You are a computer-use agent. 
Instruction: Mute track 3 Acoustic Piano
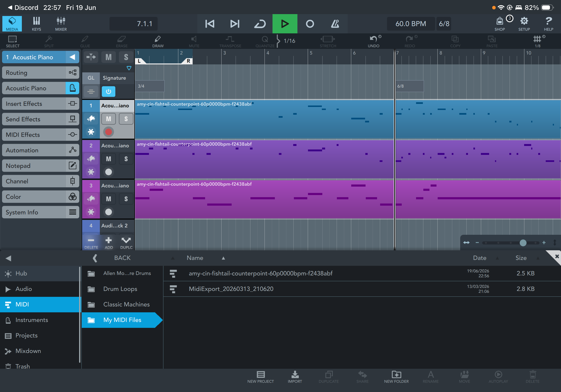109,199
